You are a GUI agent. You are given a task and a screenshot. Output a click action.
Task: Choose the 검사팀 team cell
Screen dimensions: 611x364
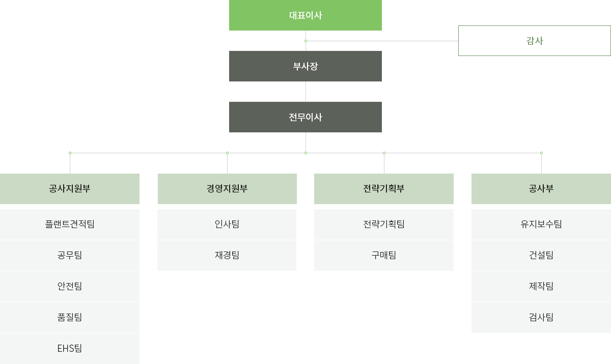point(541,318)
